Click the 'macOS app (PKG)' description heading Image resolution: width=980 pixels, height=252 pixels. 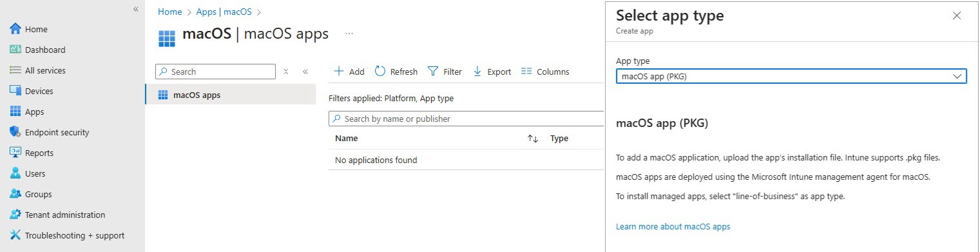(662, 123)
